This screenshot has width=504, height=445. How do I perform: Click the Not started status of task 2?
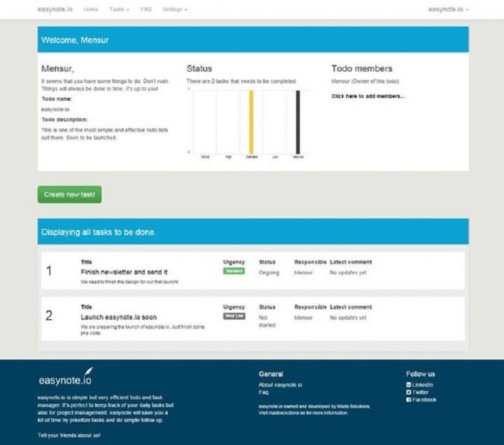tap(267, 321)
